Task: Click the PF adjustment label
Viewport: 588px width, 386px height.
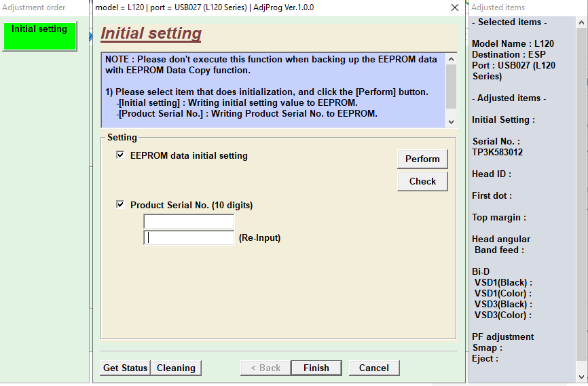Action: (503, 337)
